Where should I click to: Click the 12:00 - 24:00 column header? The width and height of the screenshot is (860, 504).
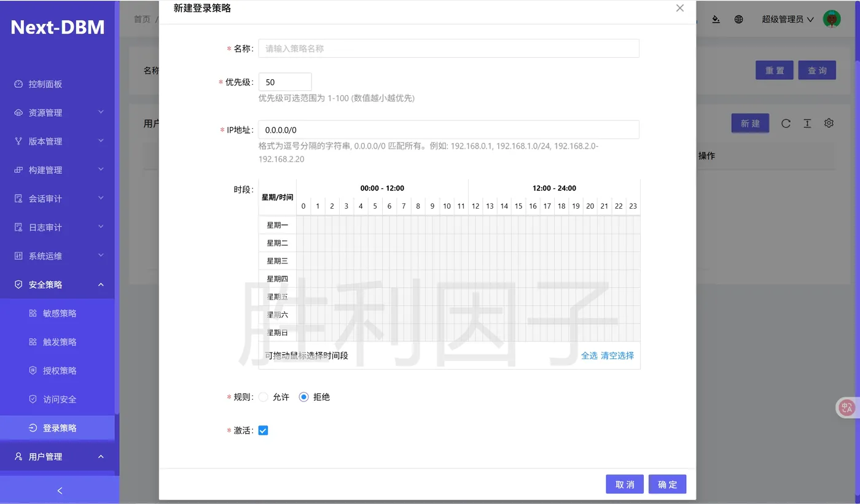(554, 188)
